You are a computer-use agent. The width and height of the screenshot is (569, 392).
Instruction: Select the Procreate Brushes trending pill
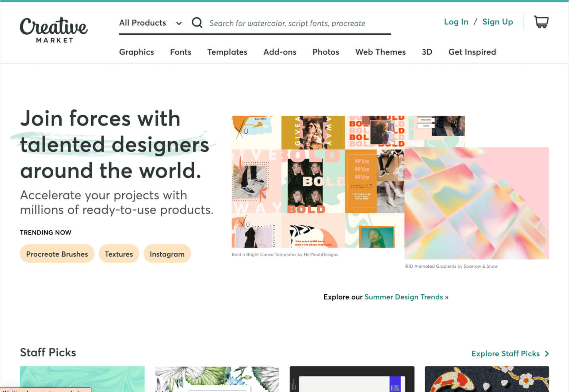coord(57,254)
